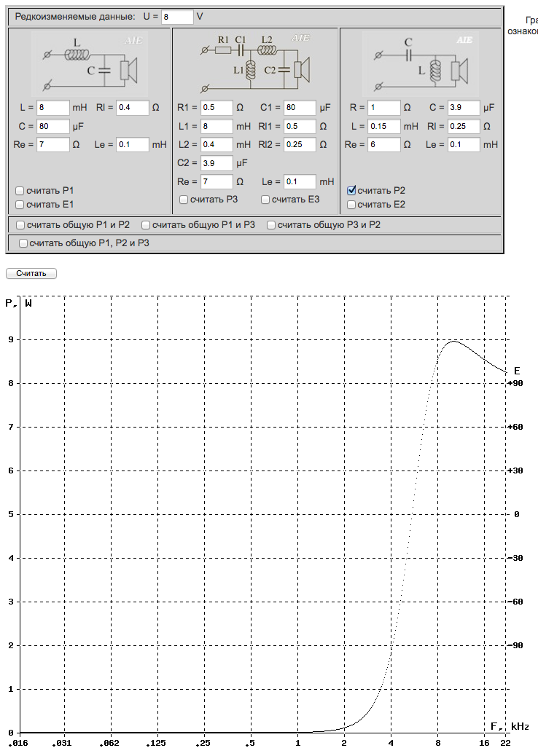Screen dimensions: 538x756
Task: Click the +90 phase scale label
Action: (516, 384)
